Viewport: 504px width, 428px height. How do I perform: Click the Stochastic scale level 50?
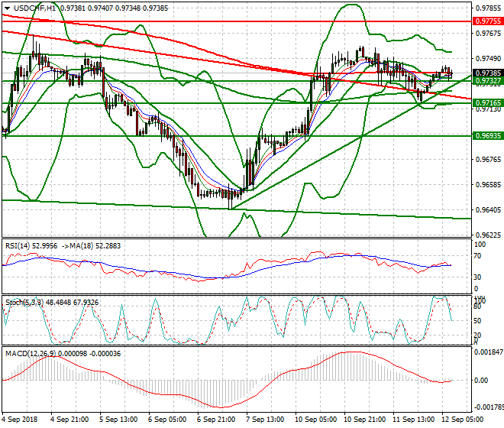tap(478, 321)
